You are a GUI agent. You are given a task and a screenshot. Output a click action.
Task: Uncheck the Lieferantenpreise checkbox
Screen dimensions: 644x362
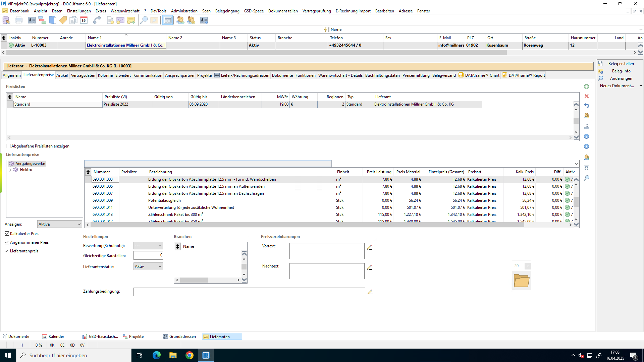coord(7,251)
